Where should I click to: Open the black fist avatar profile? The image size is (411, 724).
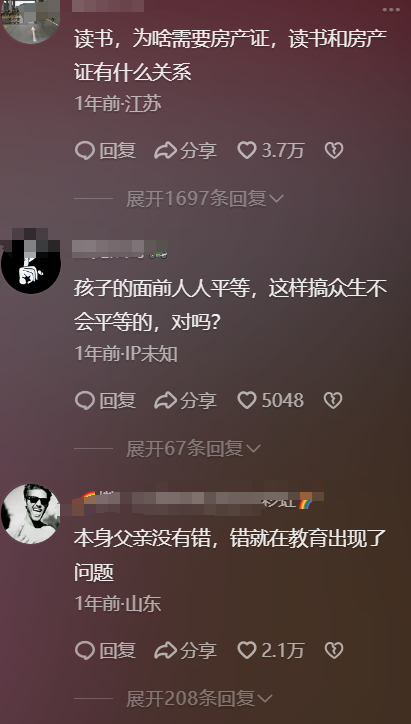(x=30, y=264)
